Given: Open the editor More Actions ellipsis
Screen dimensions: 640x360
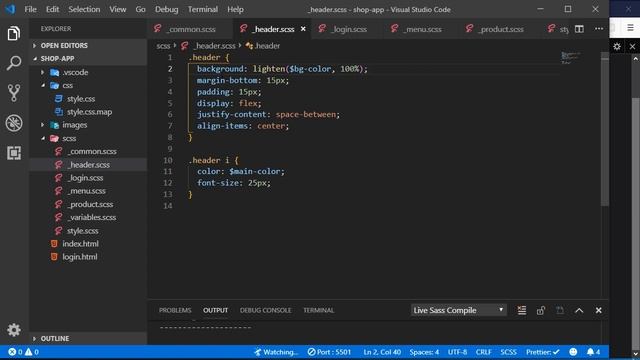Looking at the screenshot, I should pos(599,29).
